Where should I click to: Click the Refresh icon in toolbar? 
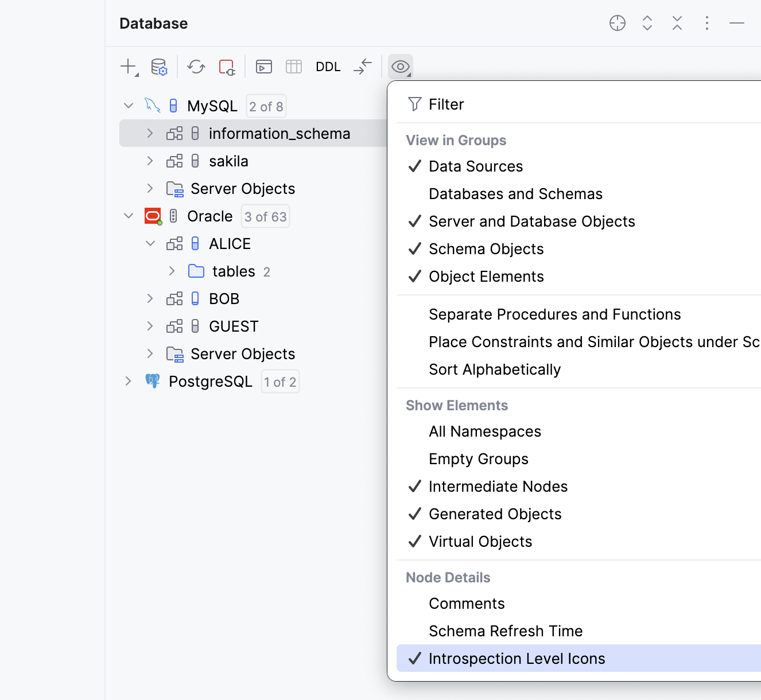[x=196, y=67]
